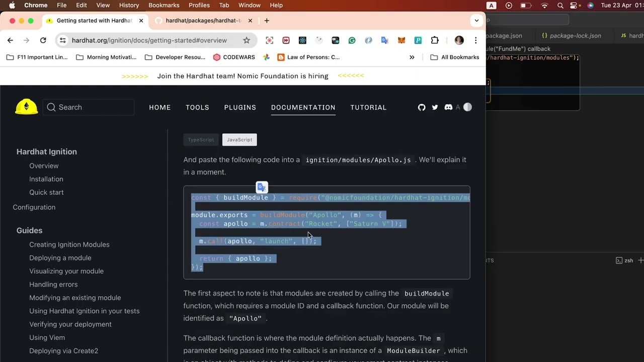Open the History menu
644x362 pixels.
coord(129,5)
